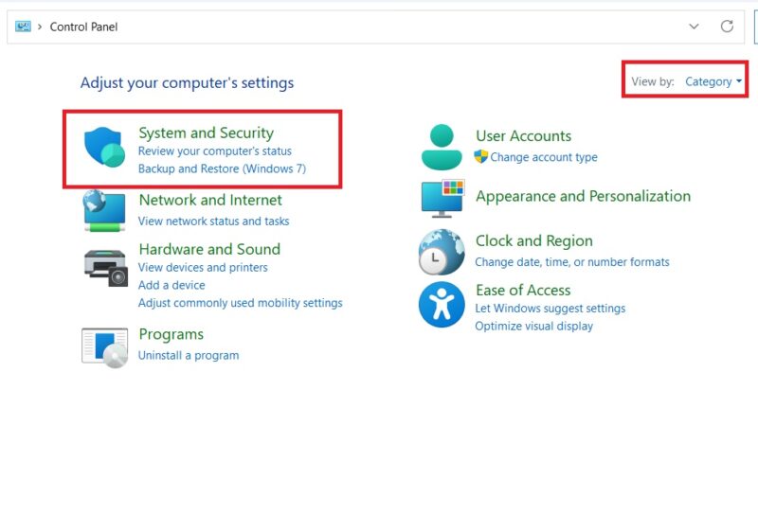Click the Programs disc icon
The width and height of the screenshot is (758, 532).
(x=105, y=347)
